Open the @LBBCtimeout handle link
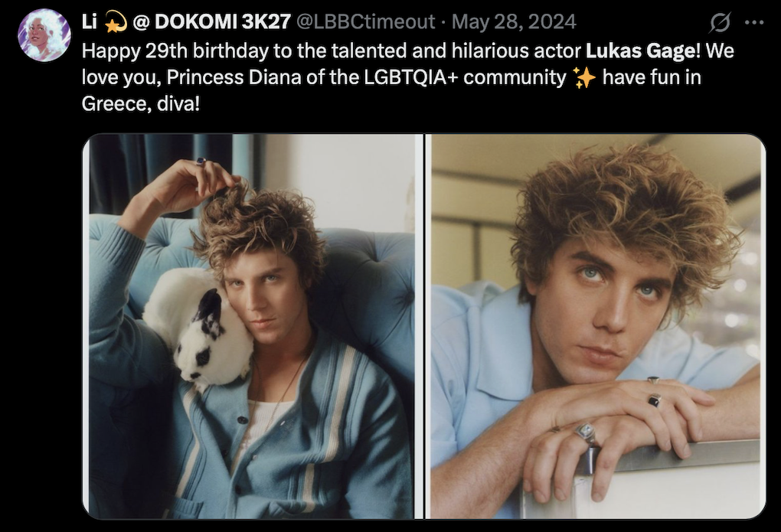Screen dimensions: 781x532 [x=365, y=22]
